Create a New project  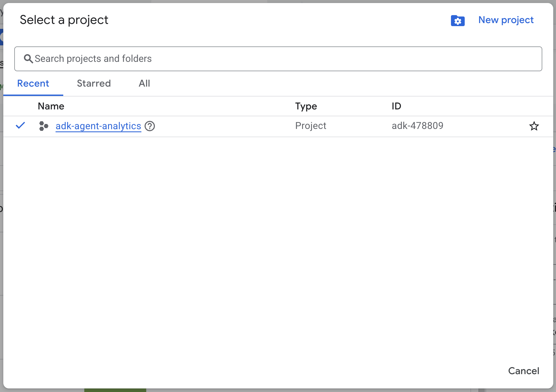coord(506,20)
